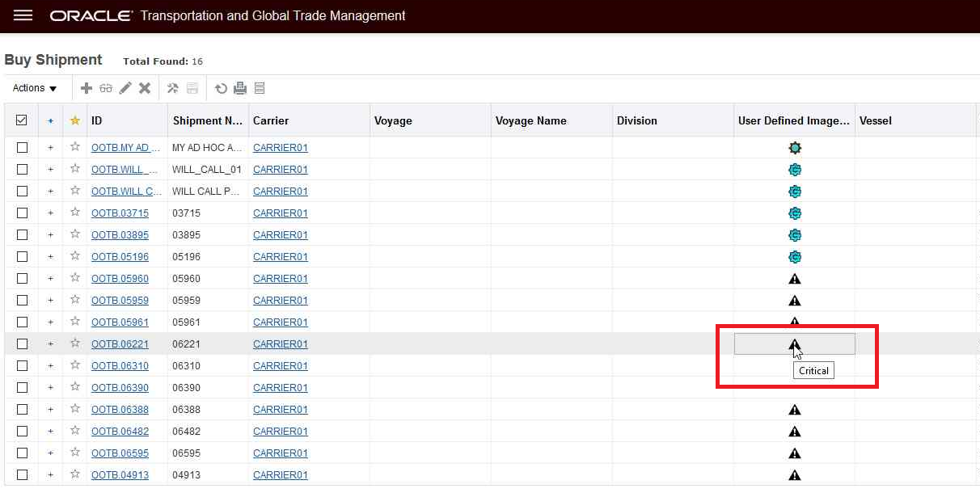This screenshot has width=980, height=493.
Task: Expand row of shipment 05961
Action: [50, 322]
